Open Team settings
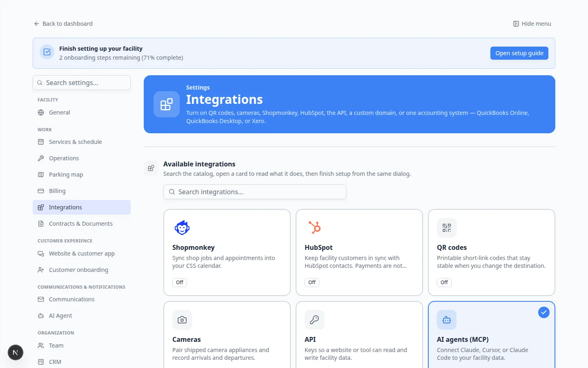The image size is (588, 368). coord(82,346)
